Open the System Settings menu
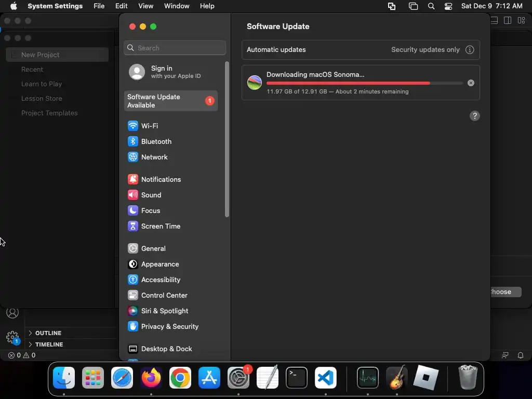Image resolution: width=532 pixels, height=399 pixels. [55, 6]
